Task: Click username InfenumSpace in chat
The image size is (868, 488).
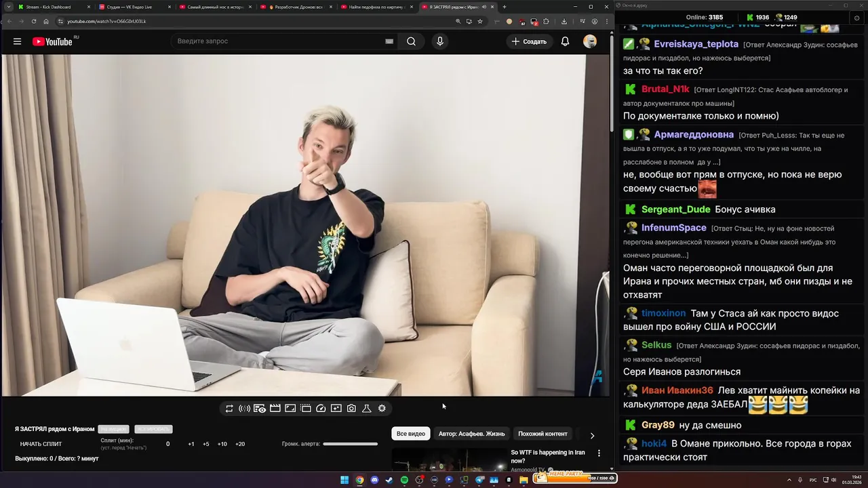Action: pyautogui.click(x=674, y=228)
